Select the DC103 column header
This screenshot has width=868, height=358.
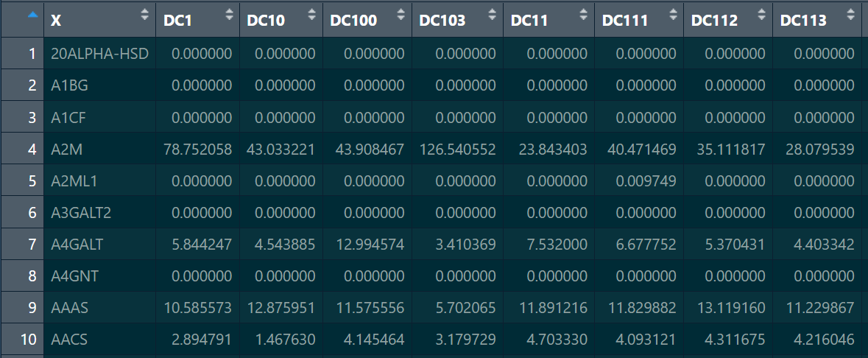[x=458, y=20]
